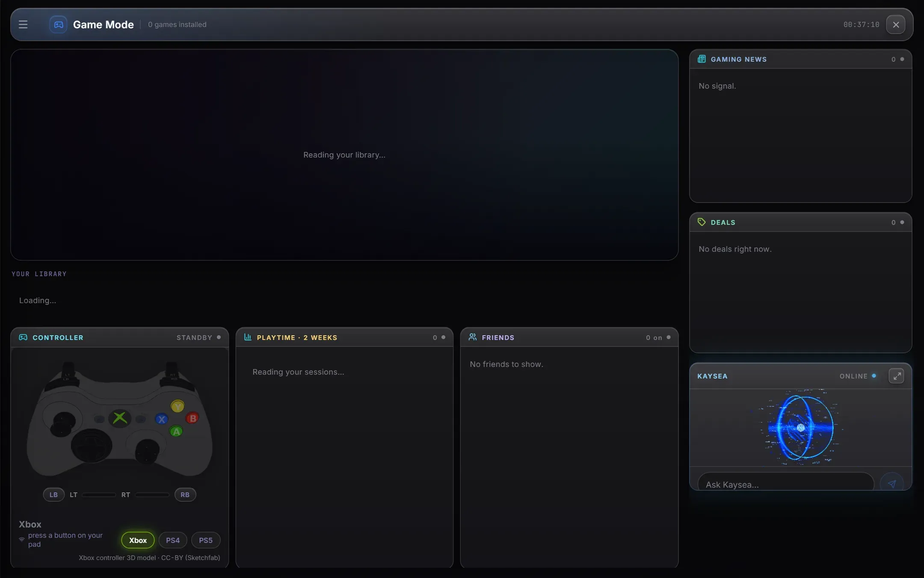Expand the Kaysea assistant panel

coord(897,376)
